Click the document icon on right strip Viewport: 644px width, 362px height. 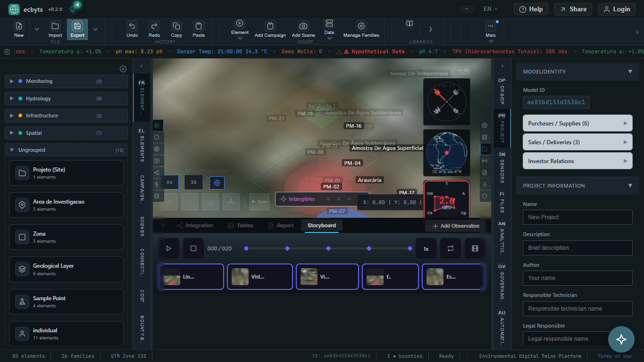click(485, 173)
